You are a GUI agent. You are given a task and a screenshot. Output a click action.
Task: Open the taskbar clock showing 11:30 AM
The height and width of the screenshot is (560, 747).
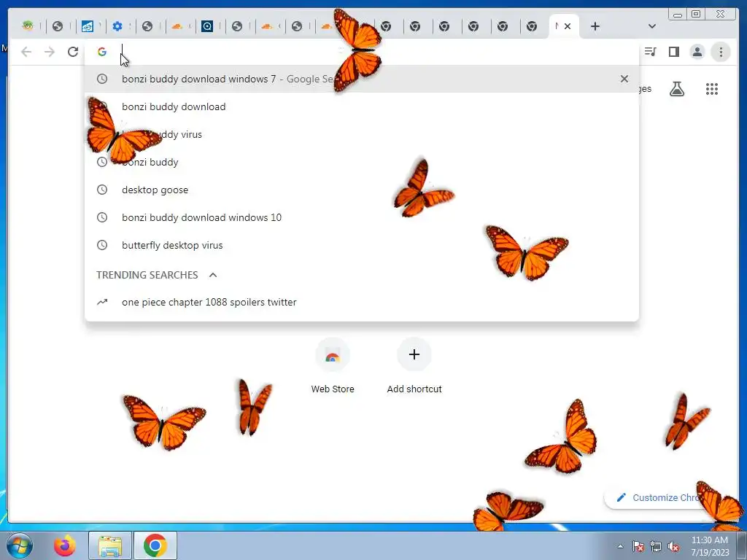(710, 546)
